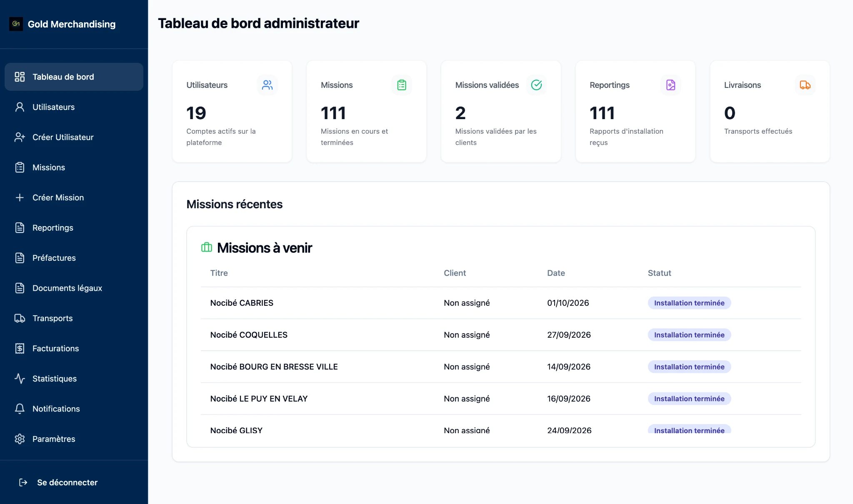Click Installation terminée badge for Nocibé COQUELLES
The width and height of the screenshot is (853, 504).
pyautogui.click(x=689, y=335)
